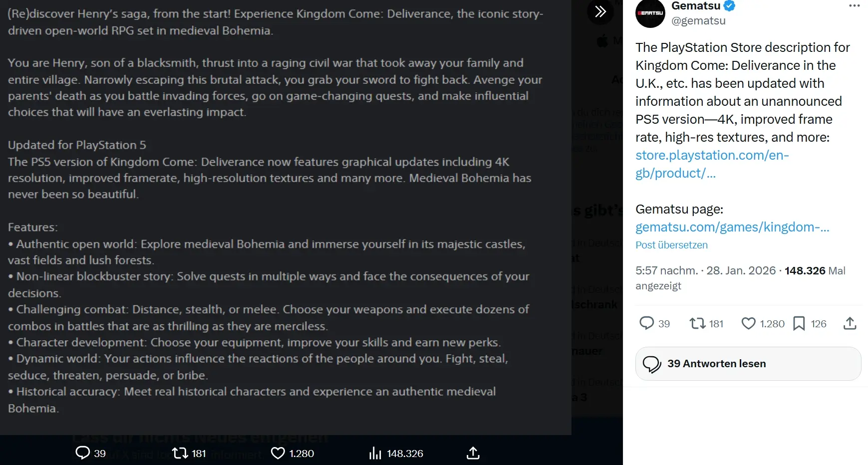868x465 pixels.
Task: Click the Gematsu profile avatar
Action: [650, 13]
